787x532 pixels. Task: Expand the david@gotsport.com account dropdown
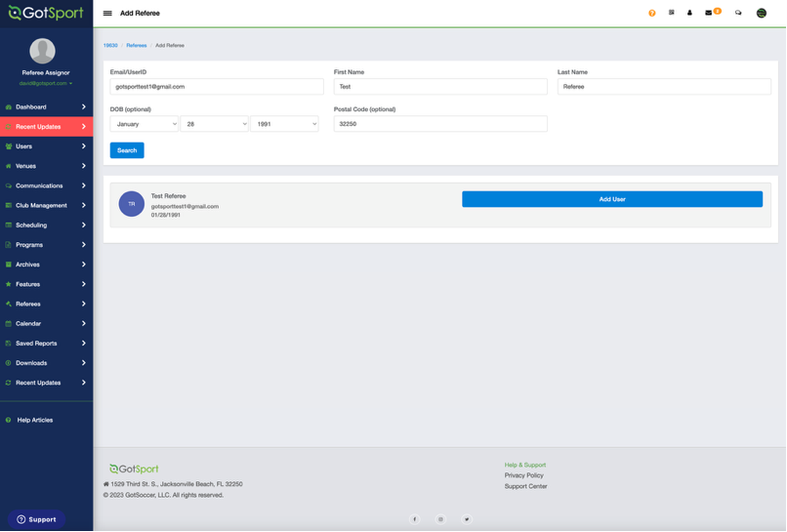coord(45,84)
